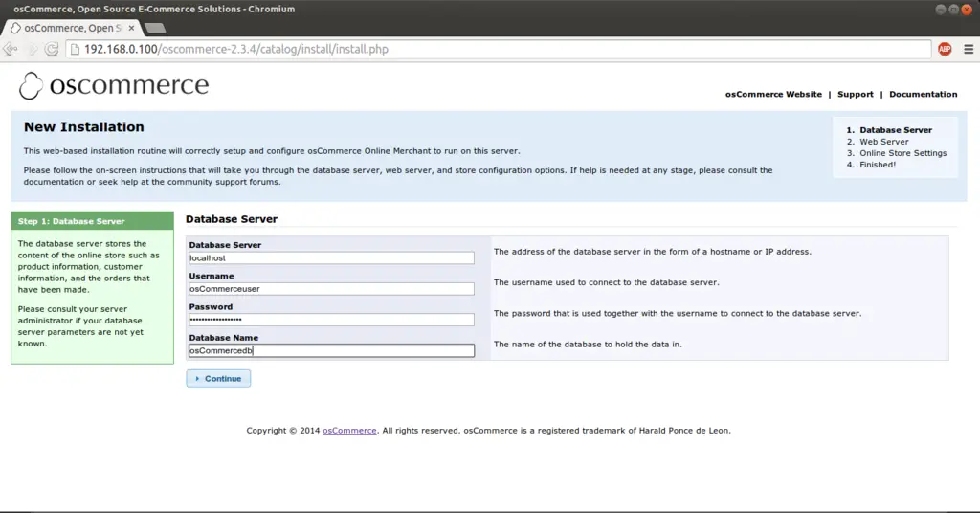Click the Database Server field containing localhost
The width and height of the screenshot is (980, 513).
pos(331,258)
